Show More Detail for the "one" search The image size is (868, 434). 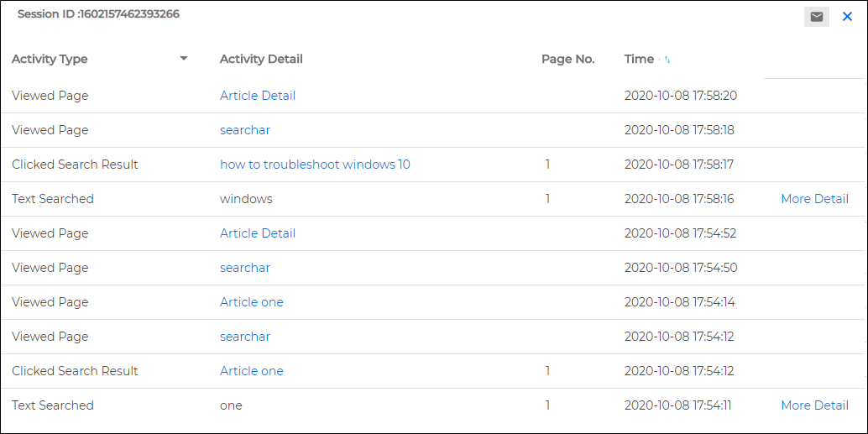pyautogui.click(x=814, y=405)
